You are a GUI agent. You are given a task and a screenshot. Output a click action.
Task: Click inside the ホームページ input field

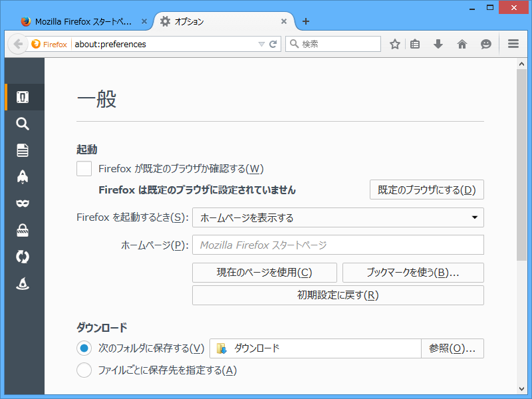(x=338, y=245)
